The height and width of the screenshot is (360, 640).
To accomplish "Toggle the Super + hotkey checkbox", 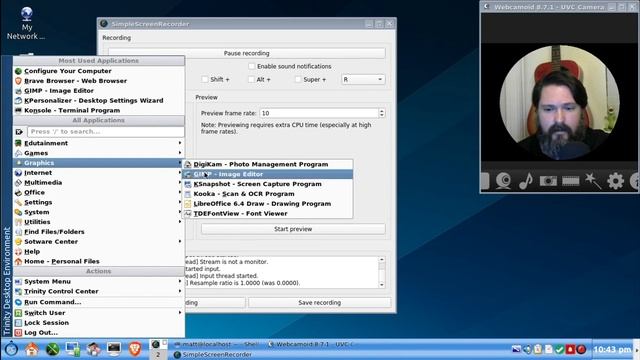I will (298, 79).
